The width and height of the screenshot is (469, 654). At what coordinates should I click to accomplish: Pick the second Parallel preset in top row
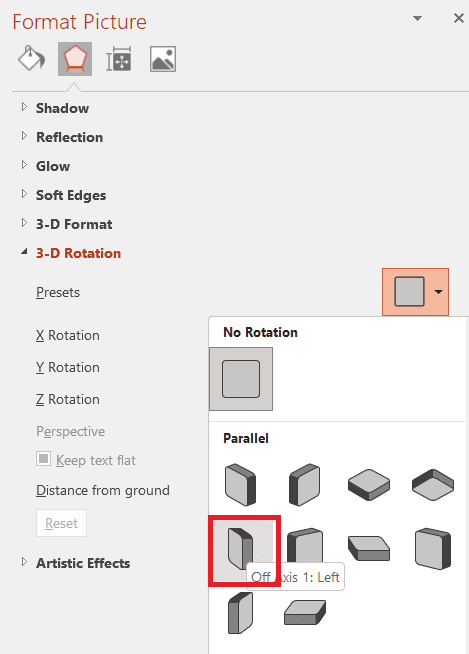coord(305,485)
